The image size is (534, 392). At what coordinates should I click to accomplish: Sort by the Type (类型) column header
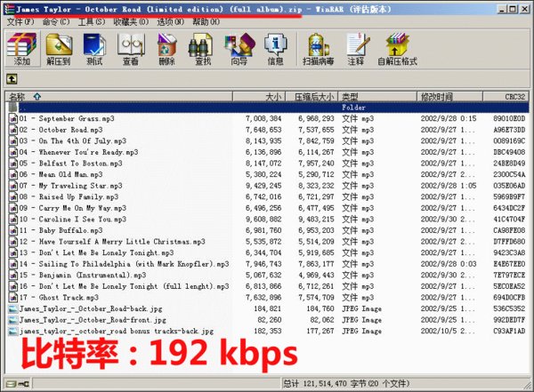pos(377,97)
